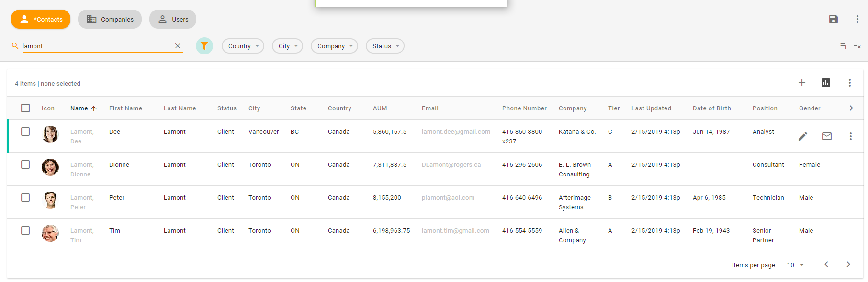The width and height of the screenshot is (868, 282).
Task: Check the box for Dionne Lamont
Action: coord(25,164)
